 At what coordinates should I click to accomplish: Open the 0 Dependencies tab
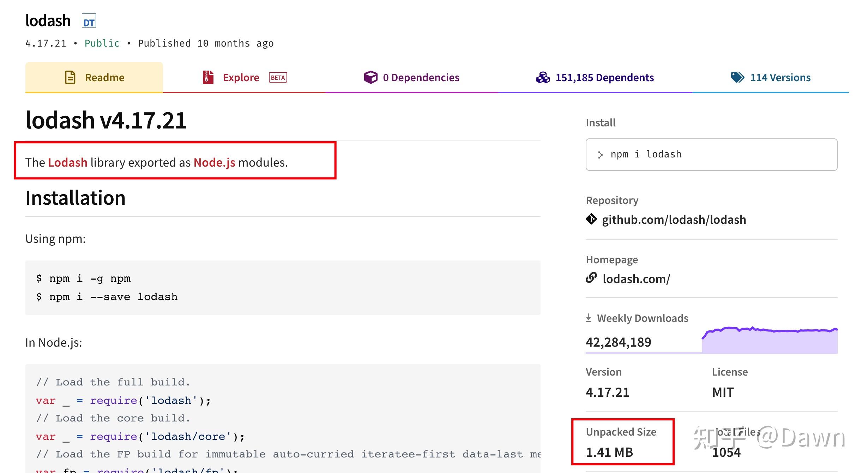[421, 77]
